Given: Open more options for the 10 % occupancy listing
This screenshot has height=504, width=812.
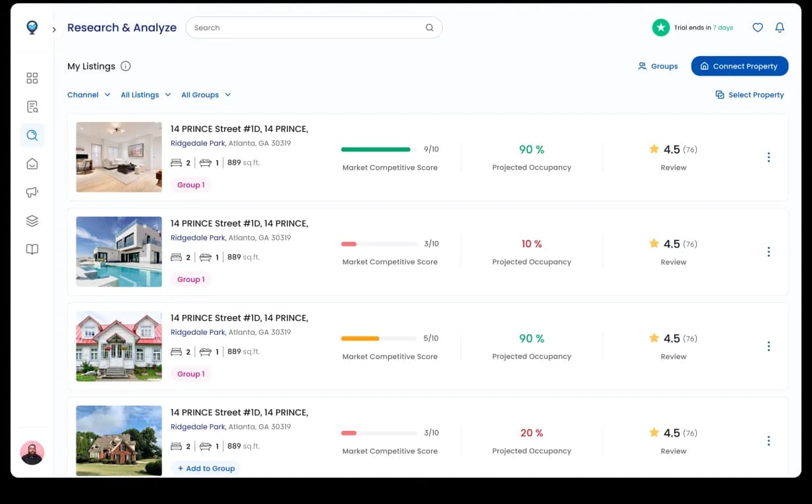Looking at the screenshot, I should click(768, 252).
